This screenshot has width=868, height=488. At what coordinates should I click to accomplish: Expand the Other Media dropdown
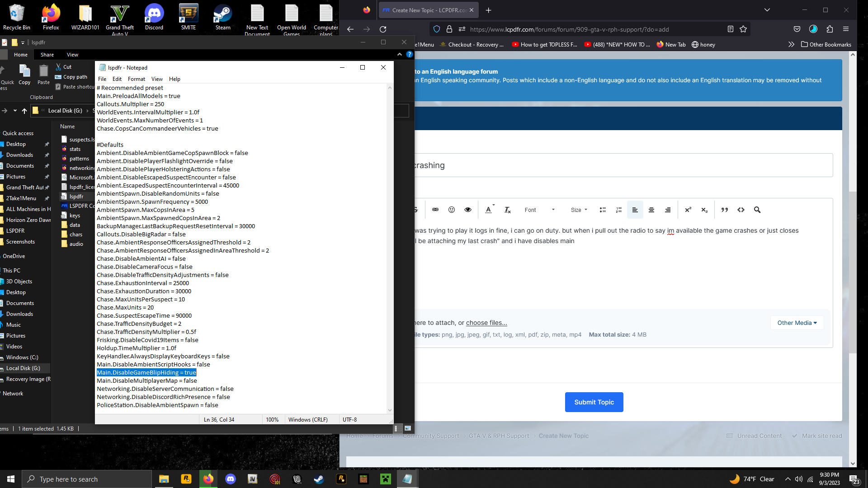pos(797,323)
